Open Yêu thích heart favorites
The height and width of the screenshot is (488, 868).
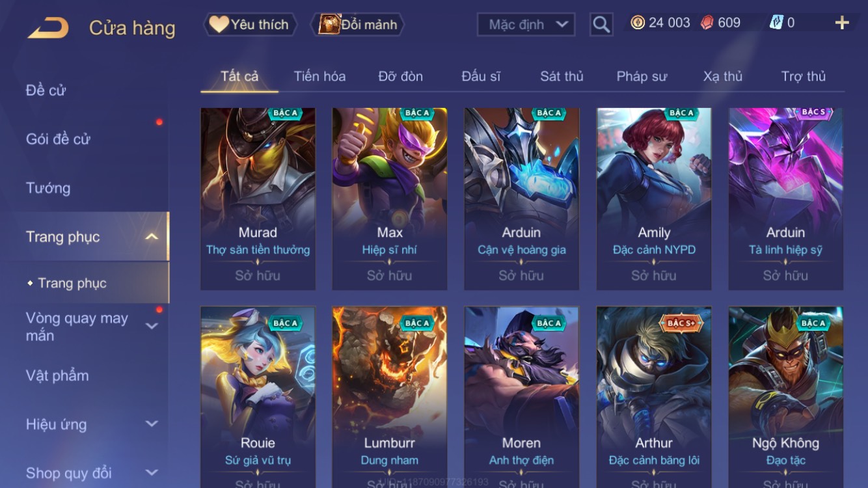click(x=250, y=25)
